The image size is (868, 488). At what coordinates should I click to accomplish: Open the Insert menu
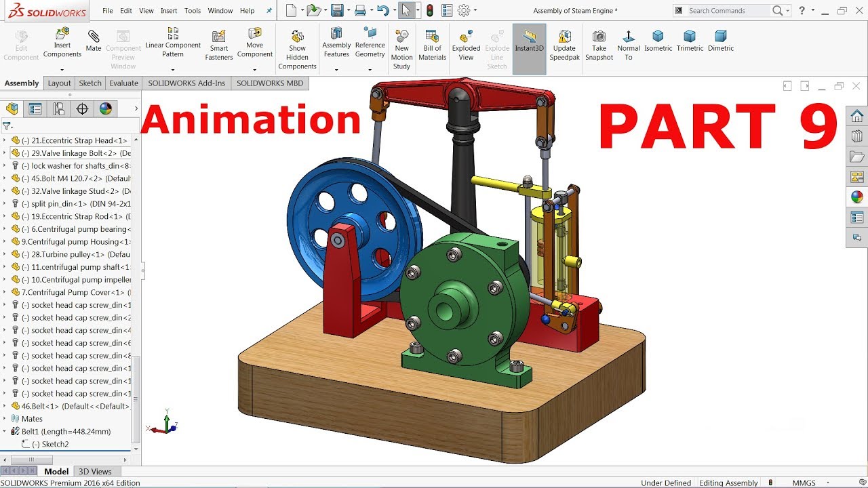169,11
